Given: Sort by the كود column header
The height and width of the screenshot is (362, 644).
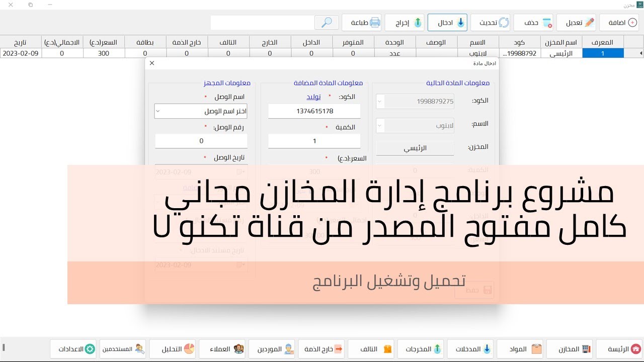Looking at the screenshot, I should 520,42.
